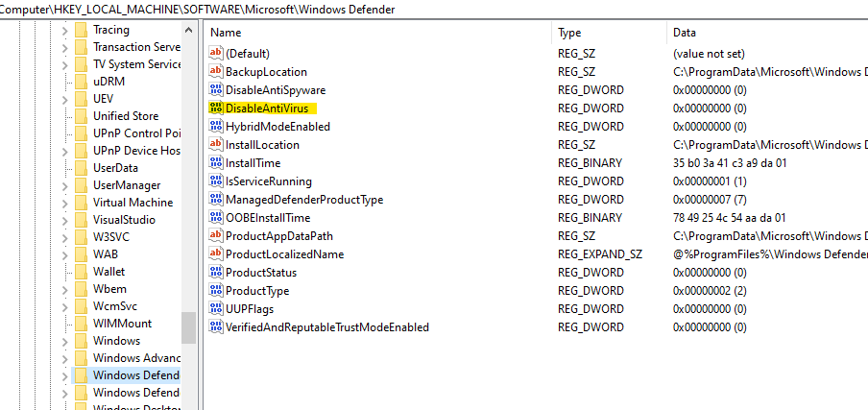868x410 pixels.
Task: Expand the VisualStudio key
Action: click(64, 220)
